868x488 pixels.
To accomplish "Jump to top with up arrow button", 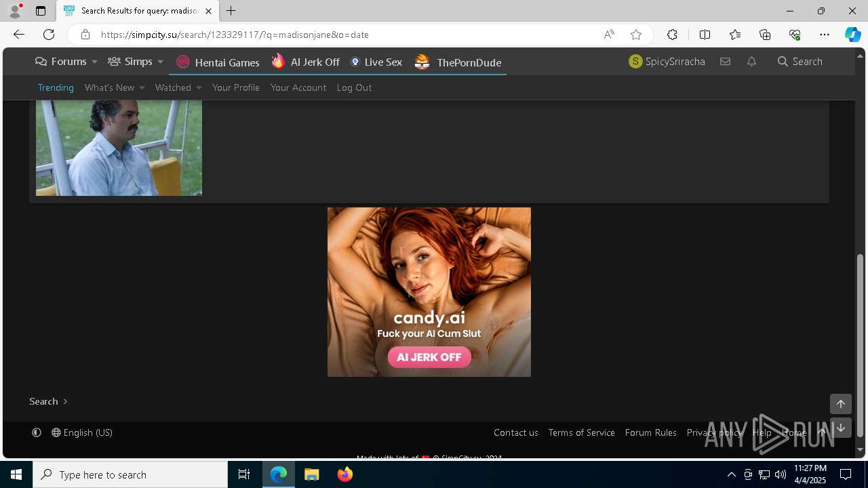I will 840,404.
